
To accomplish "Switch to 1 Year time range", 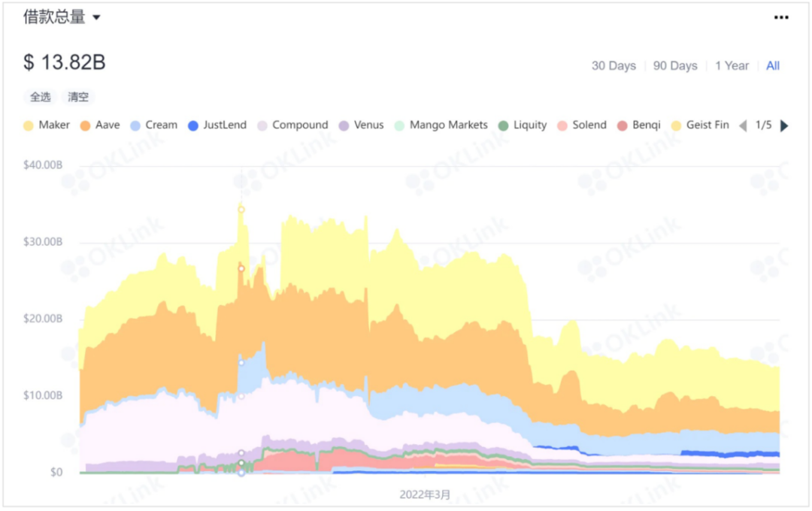I will [x=732, y=65].
